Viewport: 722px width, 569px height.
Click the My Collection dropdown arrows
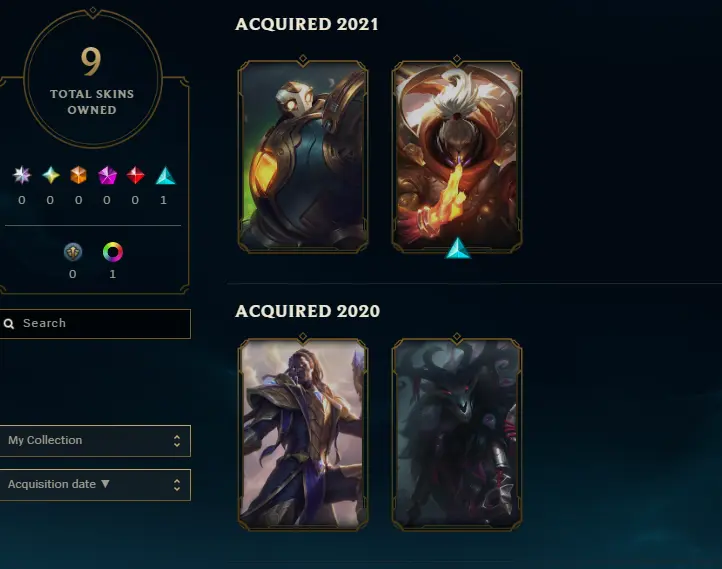point(177,441)
